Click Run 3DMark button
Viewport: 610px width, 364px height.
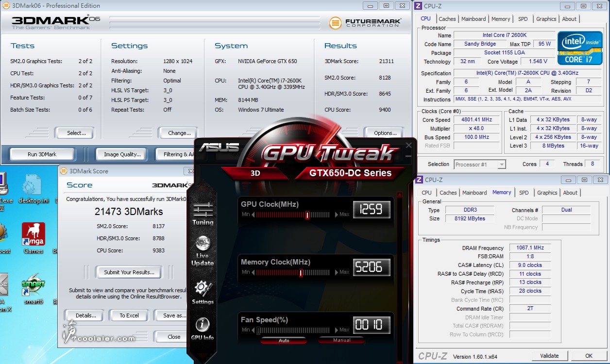tap(42, 154)
